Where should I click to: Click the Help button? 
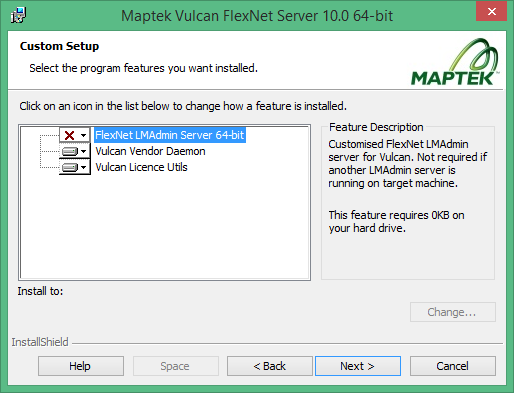point(81,366)
